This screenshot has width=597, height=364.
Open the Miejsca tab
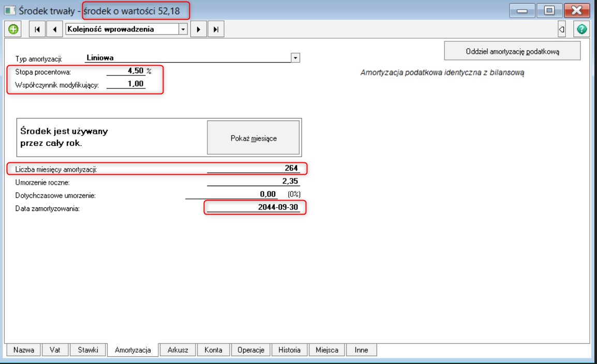click(326, 350)
